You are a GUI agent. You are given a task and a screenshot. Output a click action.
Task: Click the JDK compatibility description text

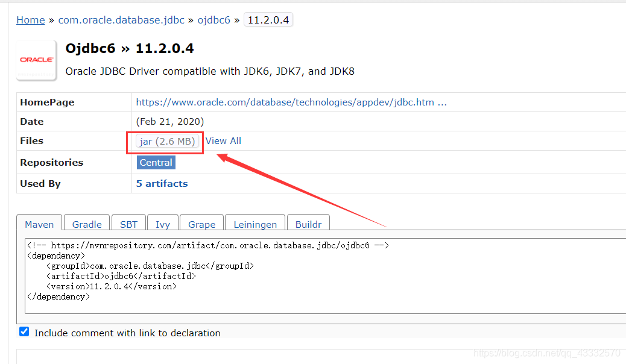click(210, 71)
